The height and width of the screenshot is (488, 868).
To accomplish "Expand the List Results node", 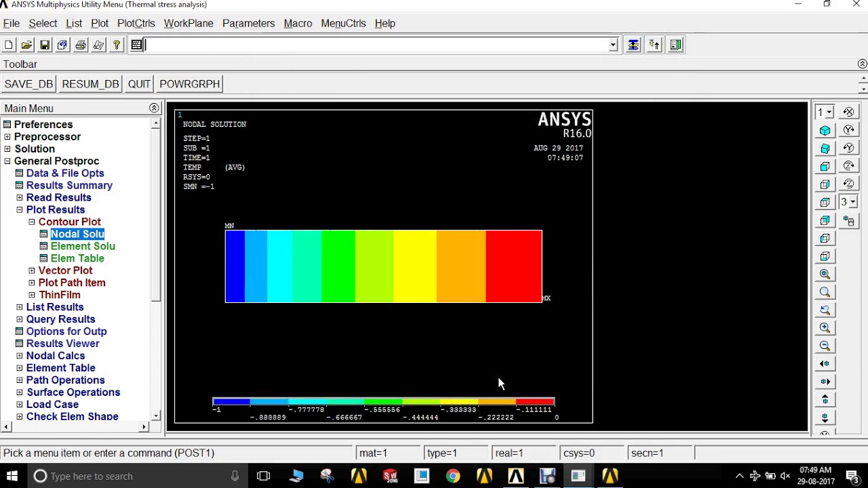I will [20, 308].
